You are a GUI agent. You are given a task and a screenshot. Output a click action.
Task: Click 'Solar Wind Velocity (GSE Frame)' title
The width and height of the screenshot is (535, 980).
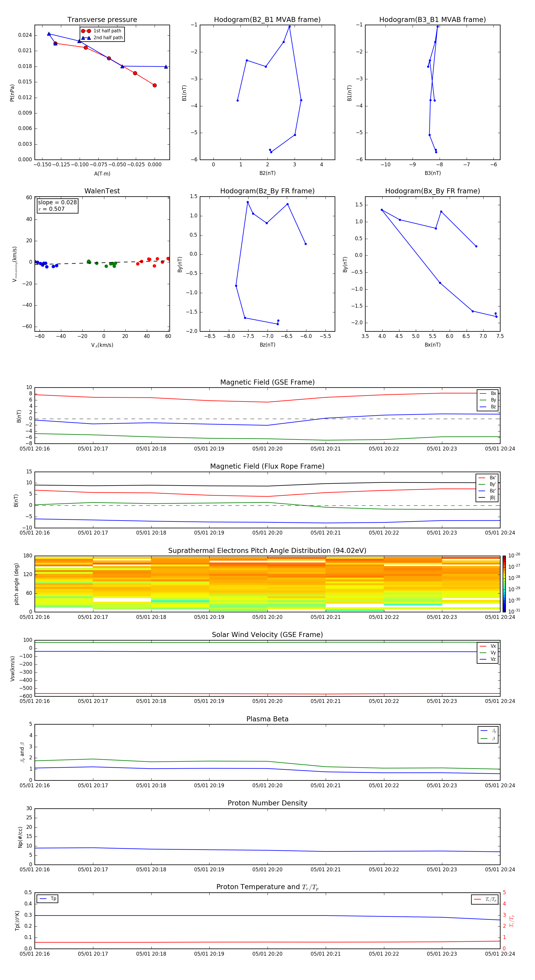click(x=267, y=635)
